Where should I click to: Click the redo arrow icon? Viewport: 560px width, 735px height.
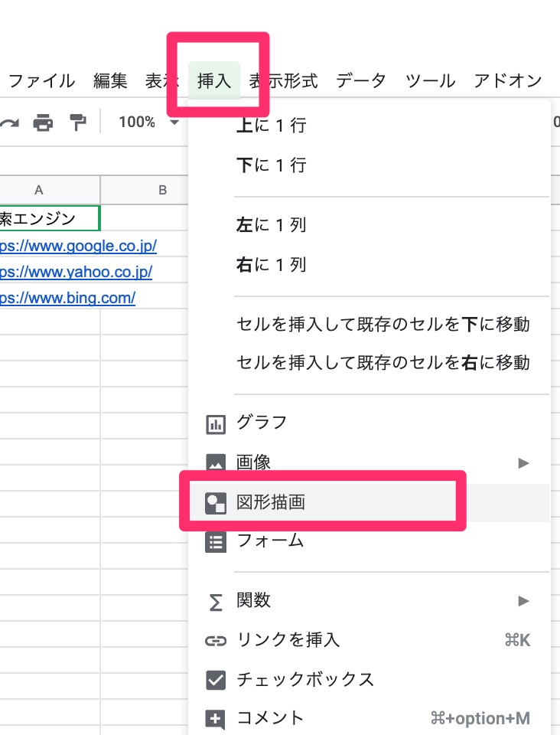click(9, 122)
